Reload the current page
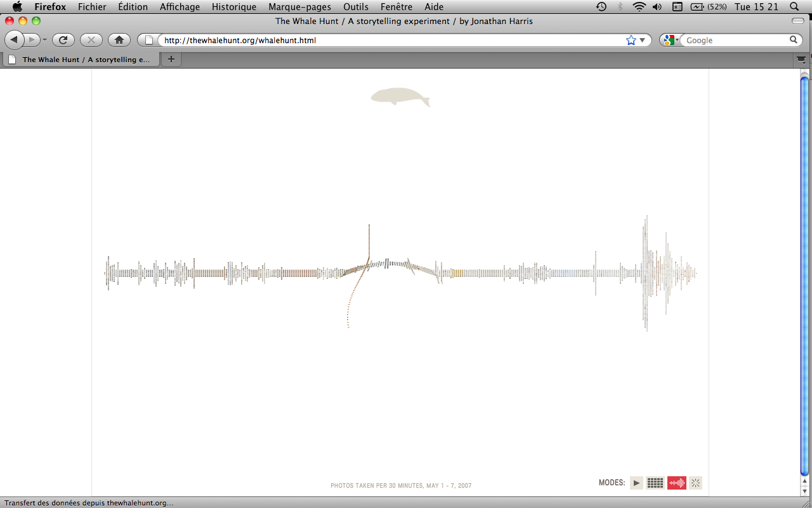Image resolution: width=812 pixels, height=508 pixels. coord(63,40)
